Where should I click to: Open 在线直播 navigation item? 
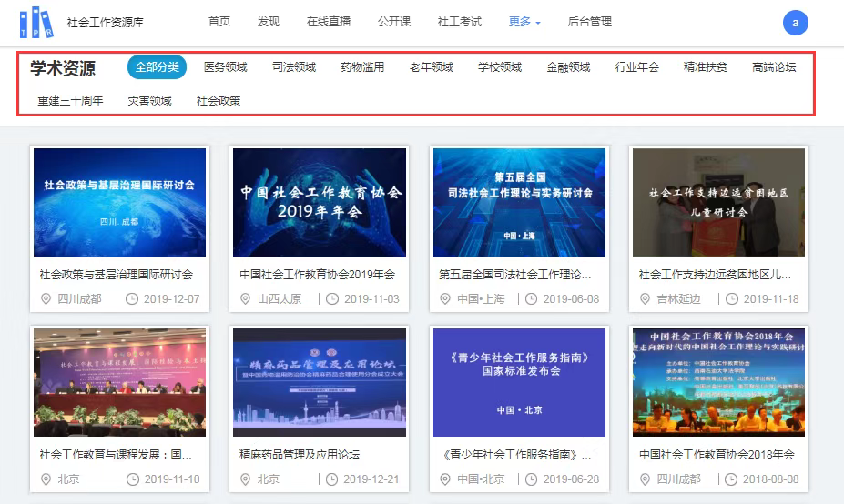[x=329, y=22]
